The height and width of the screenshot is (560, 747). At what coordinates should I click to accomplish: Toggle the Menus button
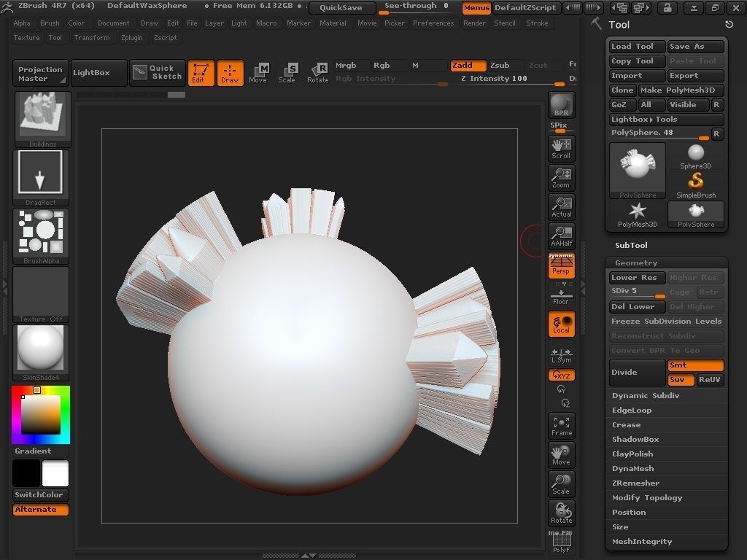click(476, 7)
